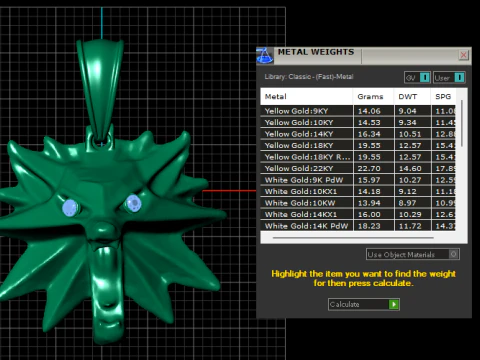Click the 16.34 grams value
480x360 pixels.
369,134
